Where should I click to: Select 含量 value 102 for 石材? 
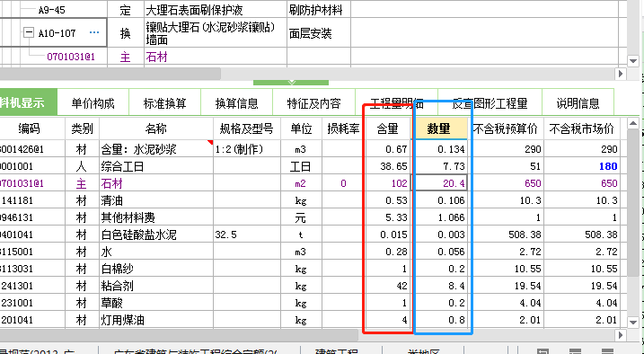388,183
